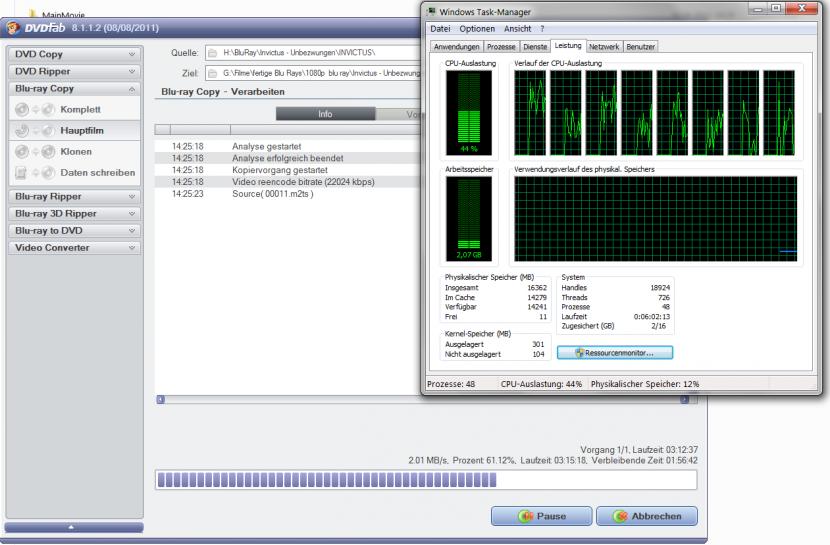Click the DVDFab logo icon in title bar
This screenshot has width=830, height=545.
coord(13,28)
